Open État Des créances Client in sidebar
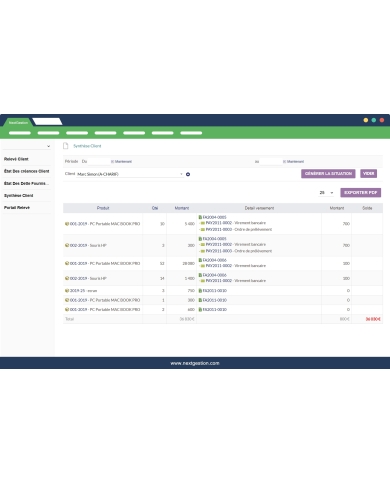This screenshot has height=484, width=390. tap(27, 171)
